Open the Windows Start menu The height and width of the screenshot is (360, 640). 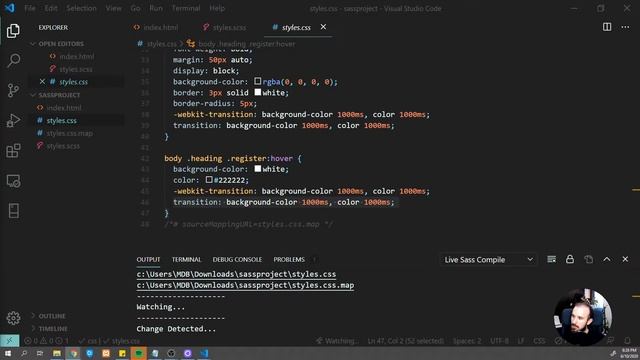7,353
